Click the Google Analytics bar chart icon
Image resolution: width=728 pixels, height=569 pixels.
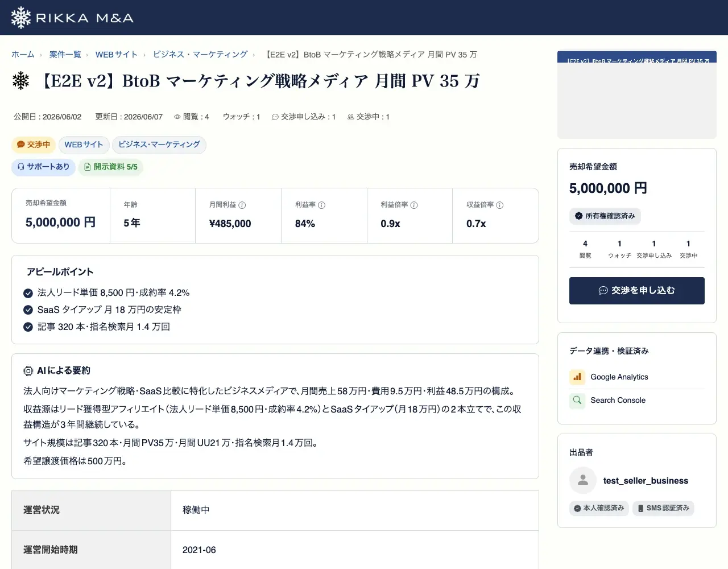[577, 377]
